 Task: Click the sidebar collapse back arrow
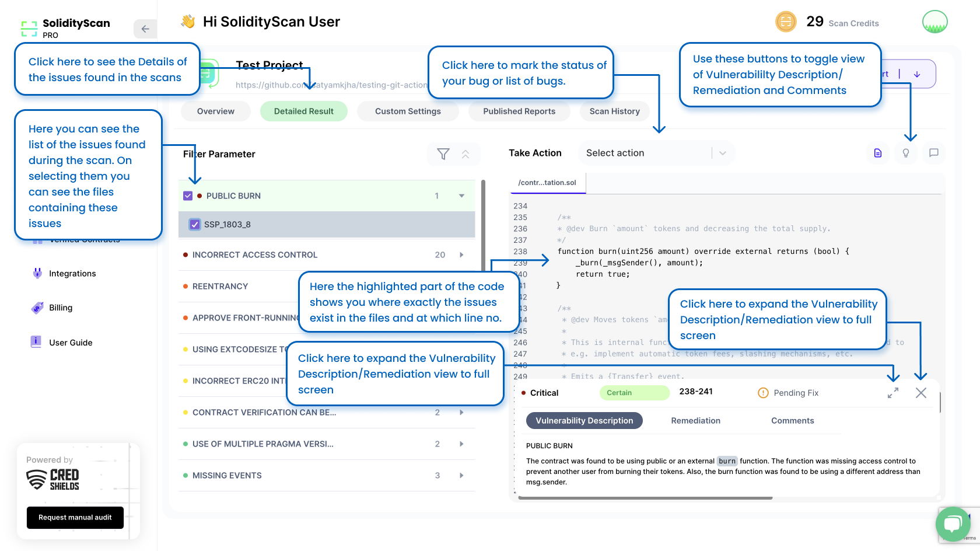145,29
